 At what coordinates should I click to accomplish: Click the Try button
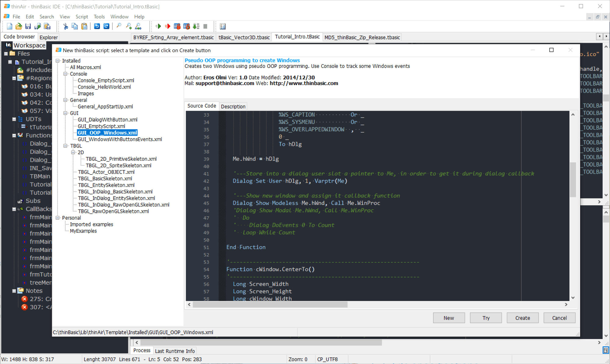[x=486, y=318]
